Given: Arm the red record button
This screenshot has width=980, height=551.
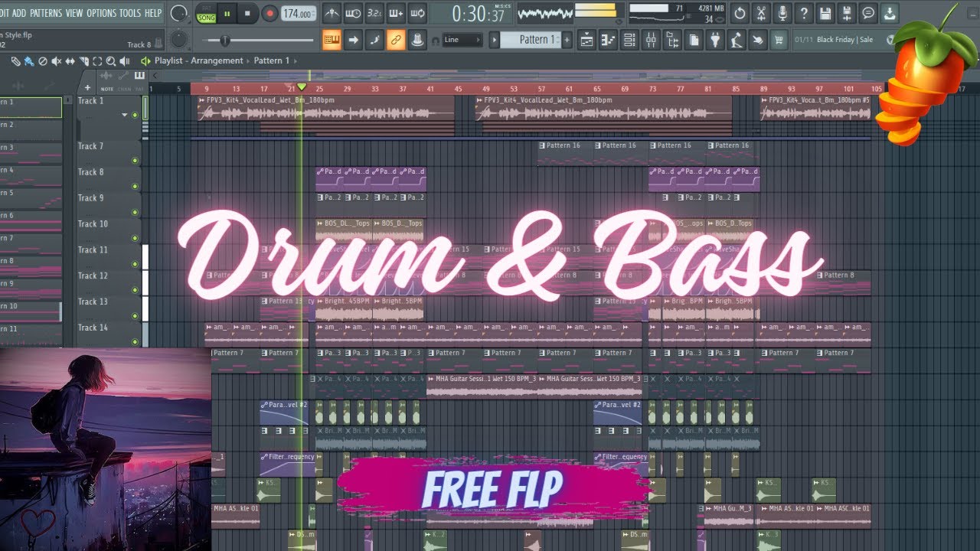Looking at the screenshot, I should pos(269,14).
